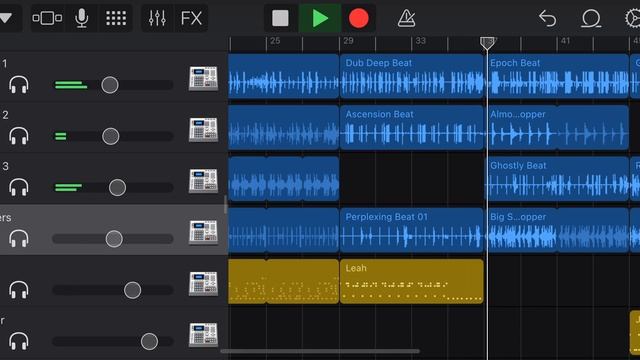Screen dimensions: 640x360
Task: Solo track 2 with its headphones icon
Action: tap(19, 136)
